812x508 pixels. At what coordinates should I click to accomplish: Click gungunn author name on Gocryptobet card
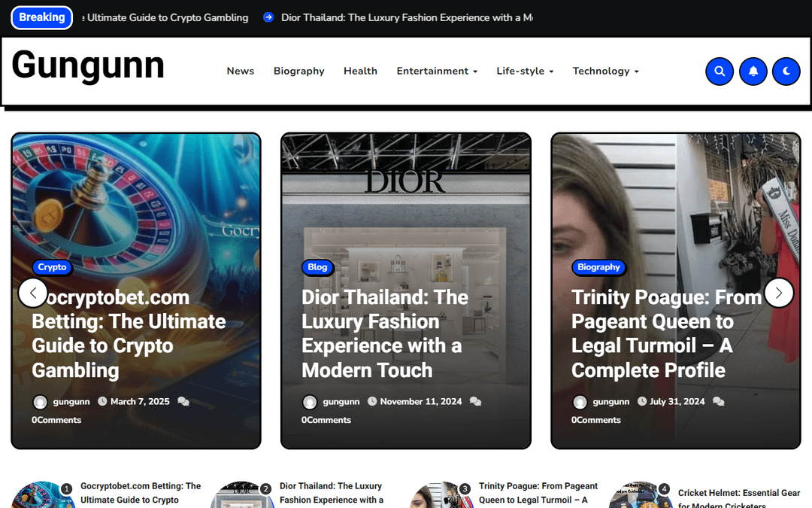click(71, 402)
